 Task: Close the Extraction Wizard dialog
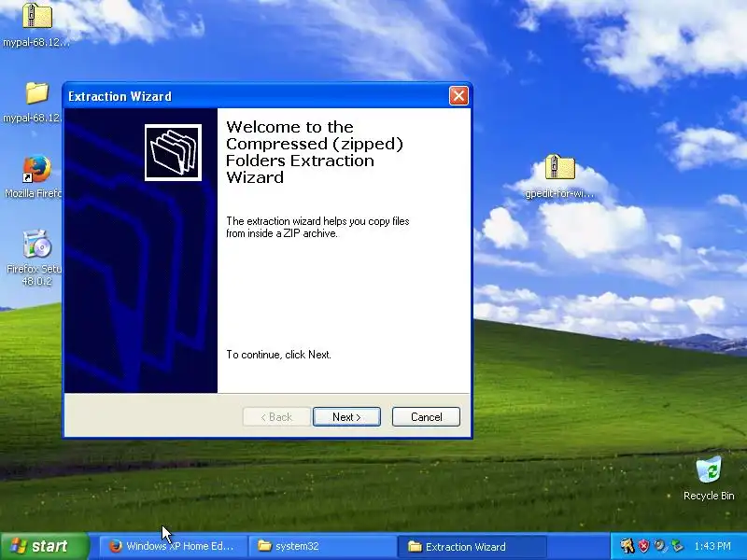tap(458, 96)
